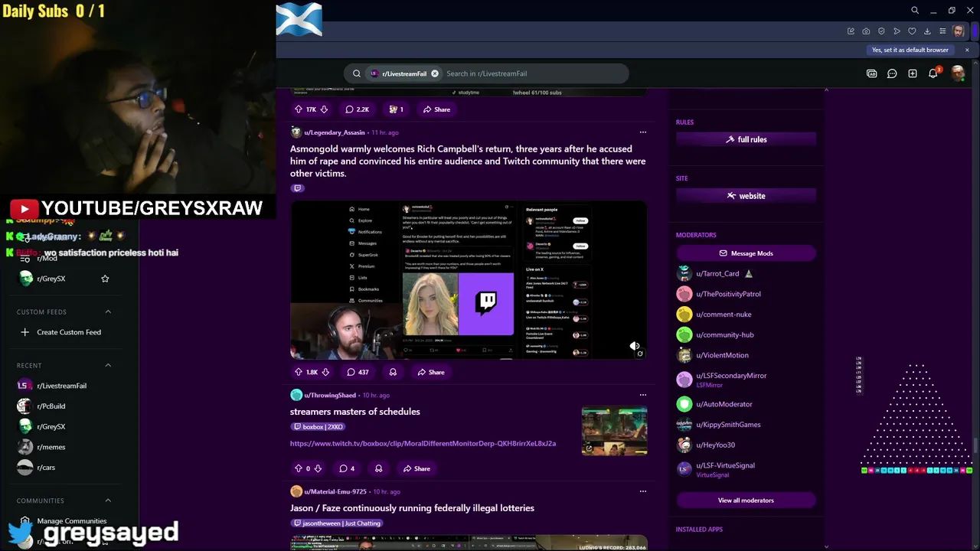This screenshot has height=551, width=980.
Task: Open the Reddit advertise icon
Action: click(871, 73)
